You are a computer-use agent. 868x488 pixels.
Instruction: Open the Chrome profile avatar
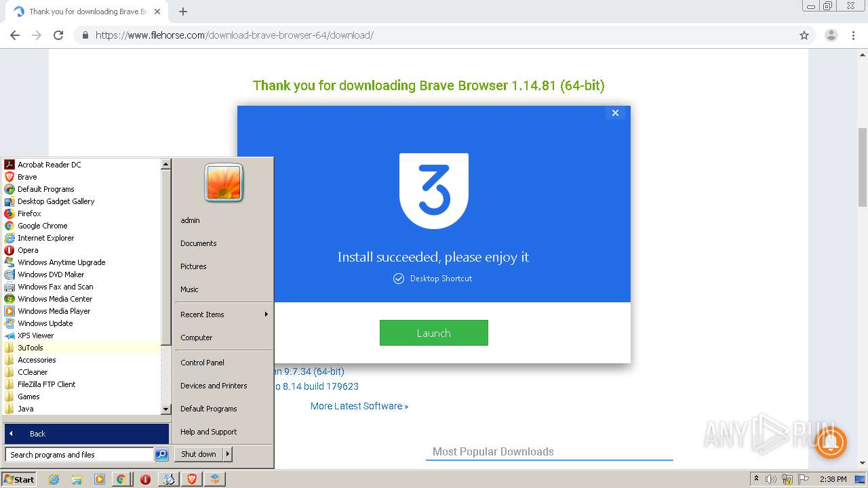click(x=831, y=35)
